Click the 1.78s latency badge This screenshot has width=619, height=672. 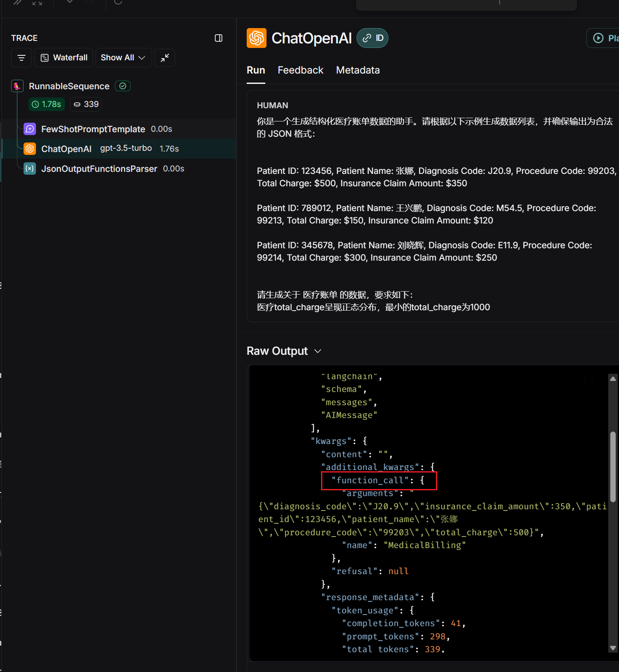coord(47,104)
